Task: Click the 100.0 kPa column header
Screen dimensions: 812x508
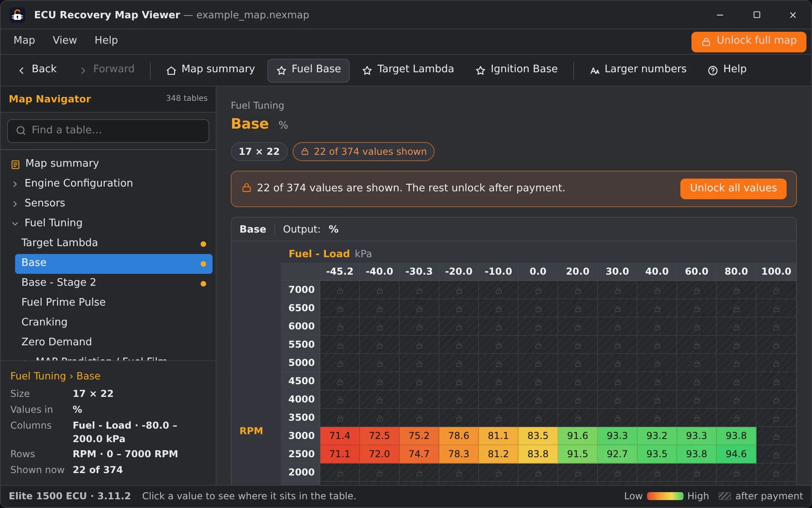Action: pos(776,272)
